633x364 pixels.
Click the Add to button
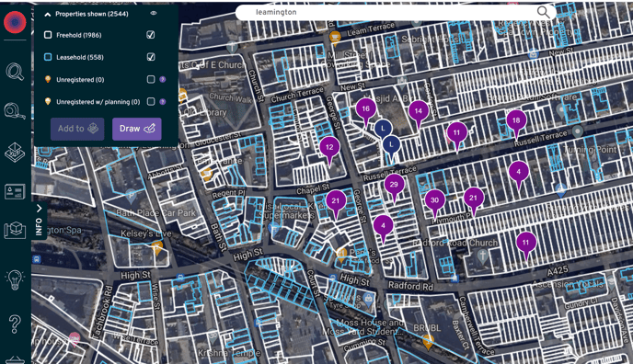coord(77,129)
